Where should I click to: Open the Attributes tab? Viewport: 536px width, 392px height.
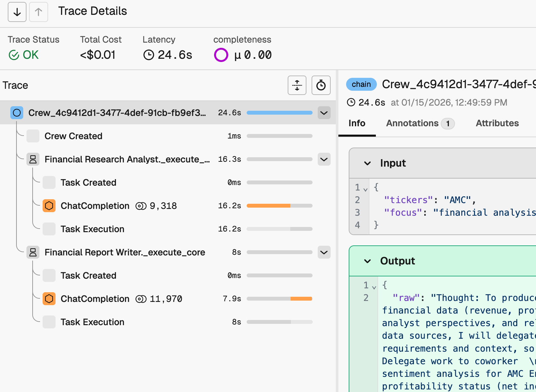pos(497,123)
